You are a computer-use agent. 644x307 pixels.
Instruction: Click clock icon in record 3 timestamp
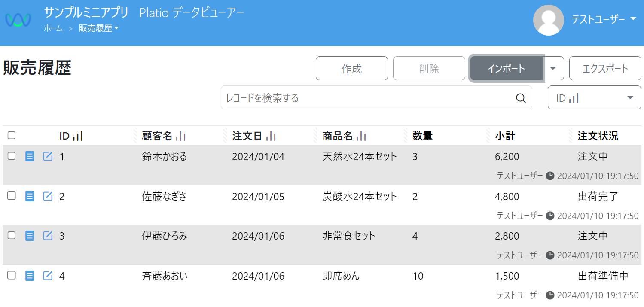550,255
